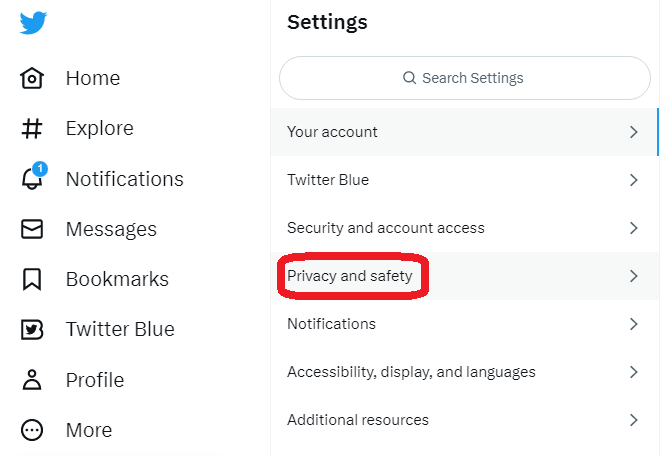This screenshot has height=457, width=664.
Task: Click the Twitter bird logo
Action: (x=33, y=22)
